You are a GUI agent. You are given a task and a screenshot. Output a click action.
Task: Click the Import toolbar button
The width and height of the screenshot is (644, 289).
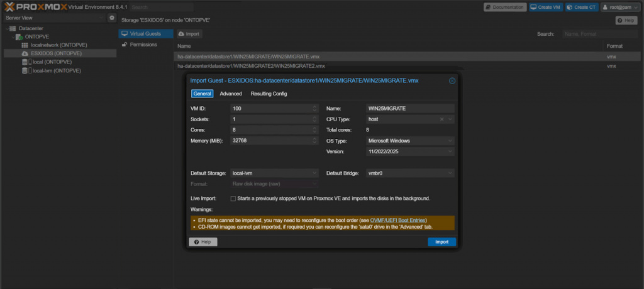pyautogui.click(x=189, y=34)
